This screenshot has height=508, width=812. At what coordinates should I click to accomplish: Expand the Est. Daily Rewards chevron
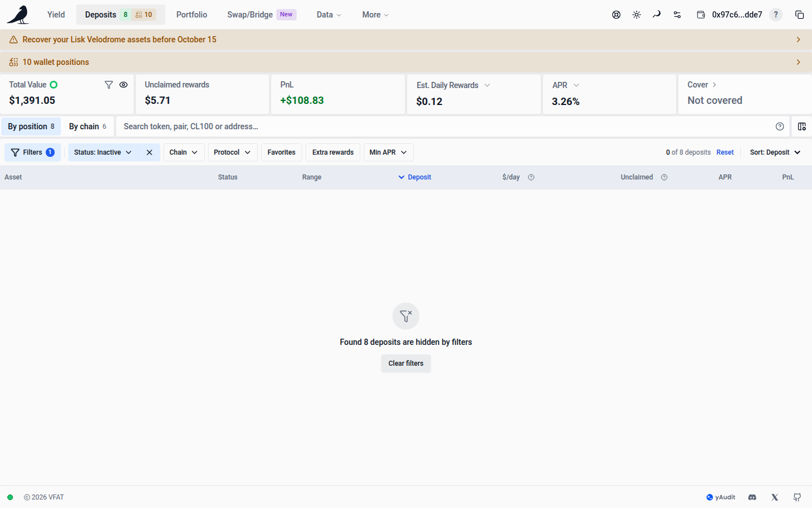[x=487, y=85]
